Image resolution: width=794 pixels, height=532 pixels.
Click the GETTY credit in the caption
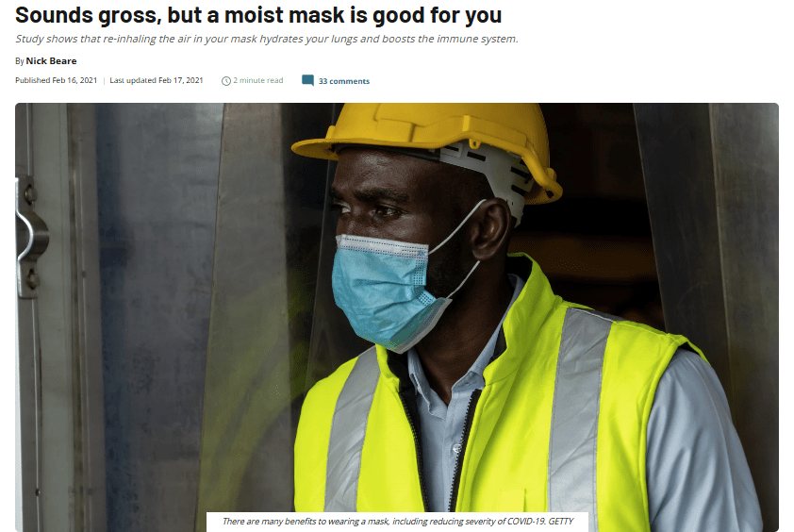click(560, 522)
